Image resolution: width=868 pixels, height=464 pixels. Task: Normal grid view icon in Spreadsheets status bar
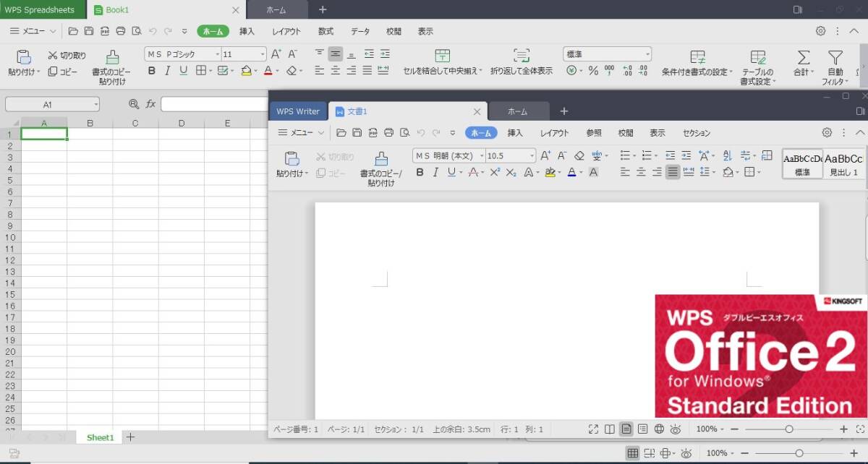point(633,453)
